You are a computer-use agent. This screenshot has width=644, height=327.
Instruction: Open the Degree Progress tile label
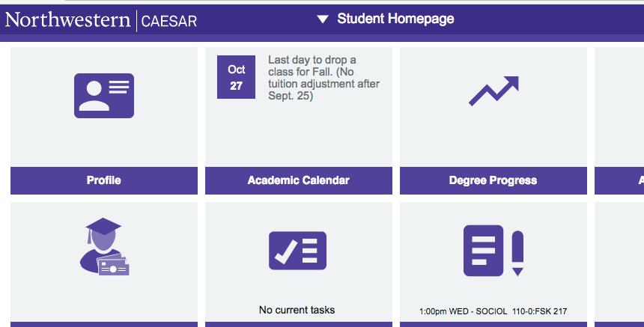(x=493, y=180)
